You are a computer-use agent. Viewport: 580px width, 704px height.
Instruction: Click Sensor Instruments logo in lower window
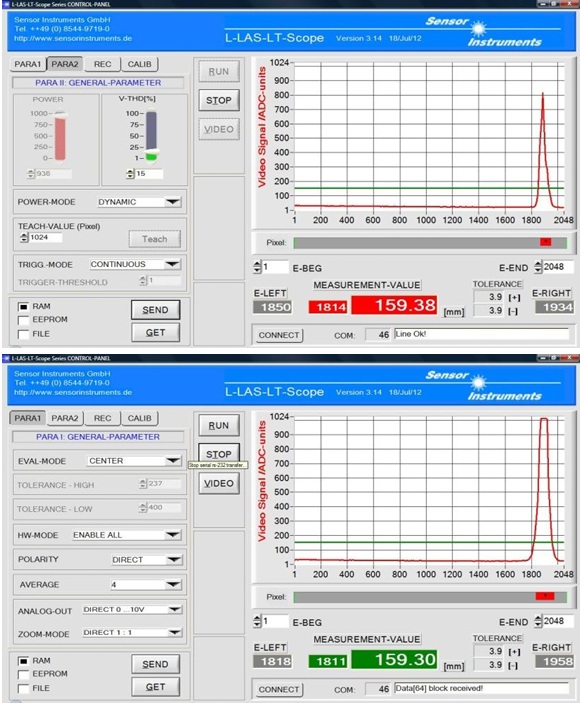485,385
